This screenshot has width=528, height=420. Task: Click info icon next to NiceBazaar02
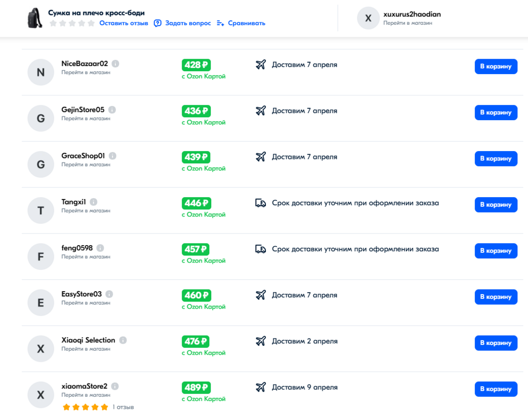click(116, 63)
